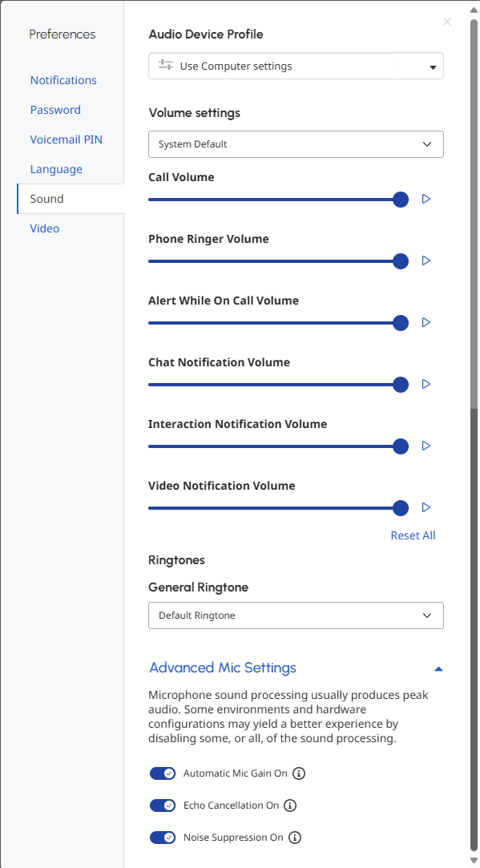Collapse the Advanced Mic Settings section
Screen dimensions: 480x868
(438, 668)
